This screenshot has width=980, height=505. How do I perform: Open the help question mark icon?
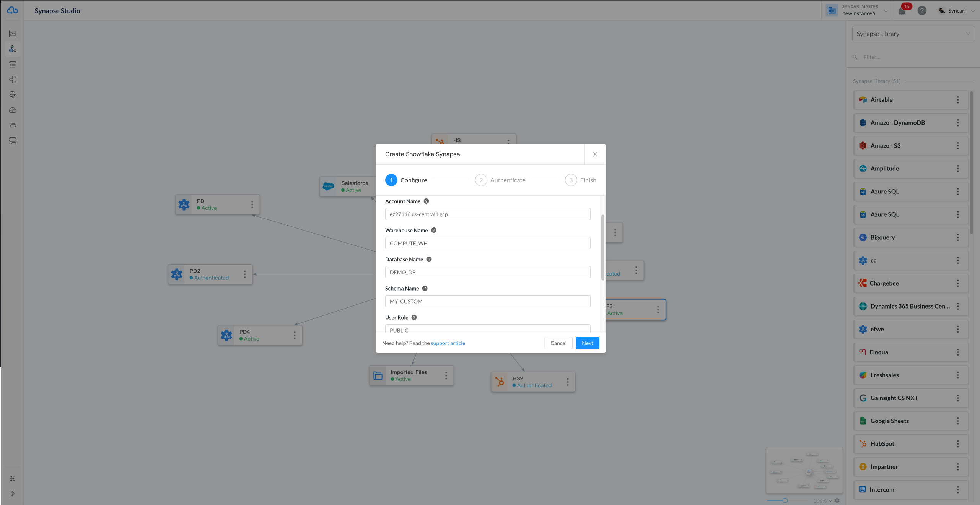pyautogui.click(x=922, y=11)
